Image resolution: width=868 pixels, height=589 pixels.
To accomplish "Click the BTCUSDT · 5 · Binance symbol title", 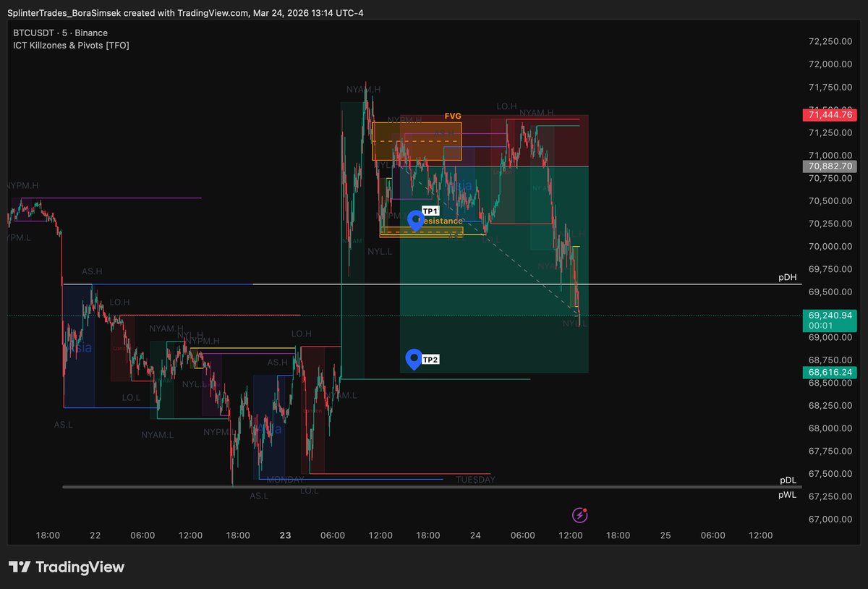I will pyautogui.click(x=60, y=33).
